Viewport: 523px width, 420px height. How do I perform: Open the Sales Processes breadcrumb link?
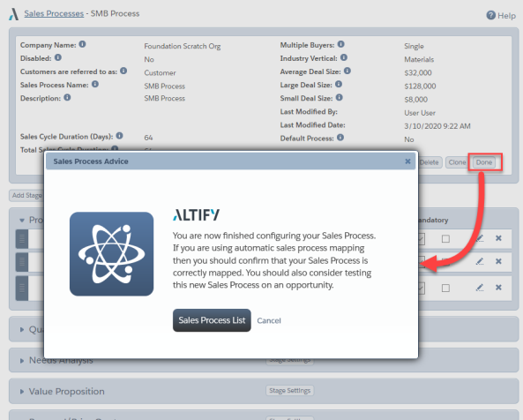[x=54, y=14]
